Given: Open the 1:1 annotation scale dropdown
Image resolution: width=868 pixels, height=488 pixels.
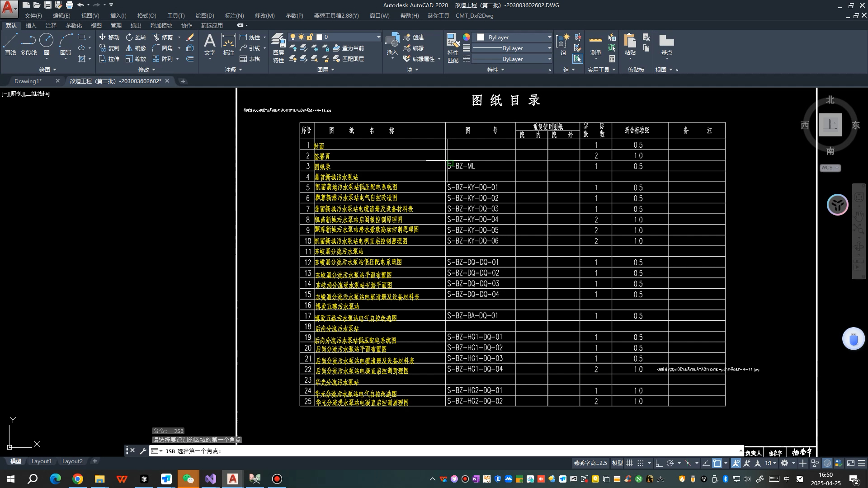Looking at the screenshot, I should pos(771,463).
